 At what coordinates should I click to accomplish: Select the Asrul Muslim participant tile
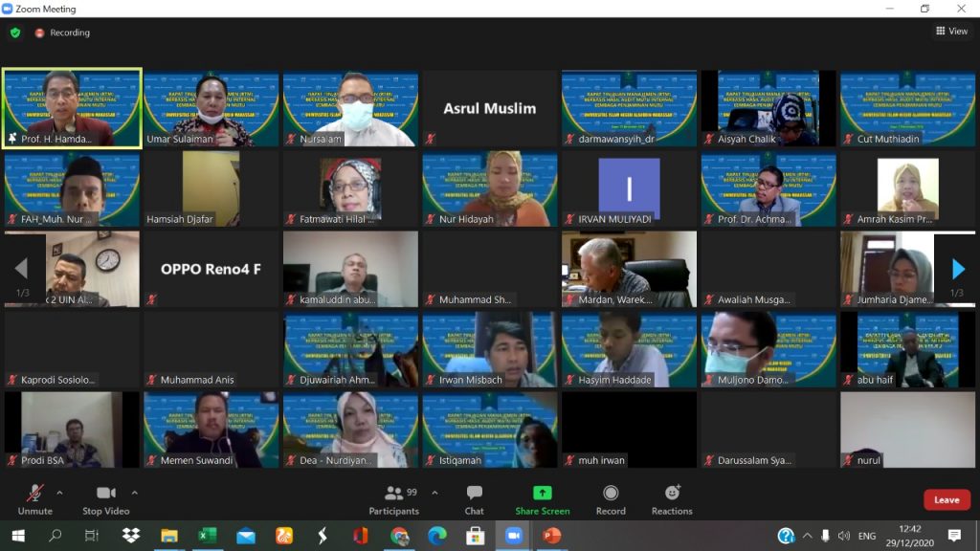pos(489,108)
